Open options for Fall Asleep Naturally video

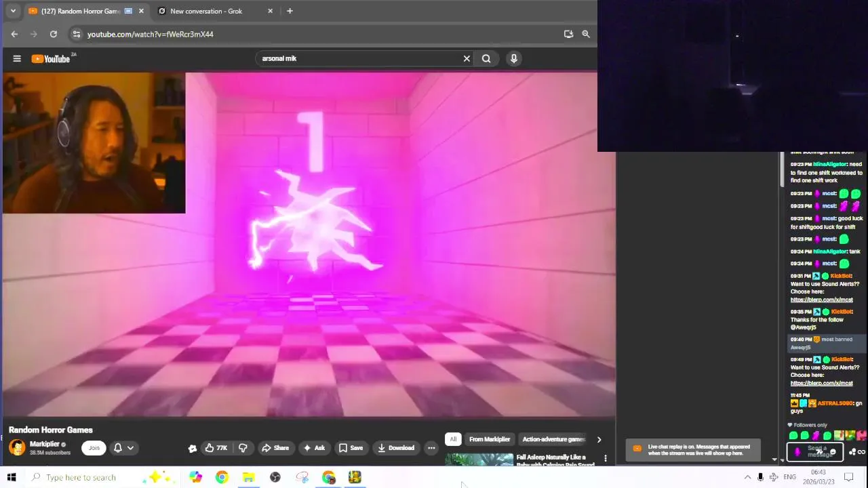coord(605,458)
